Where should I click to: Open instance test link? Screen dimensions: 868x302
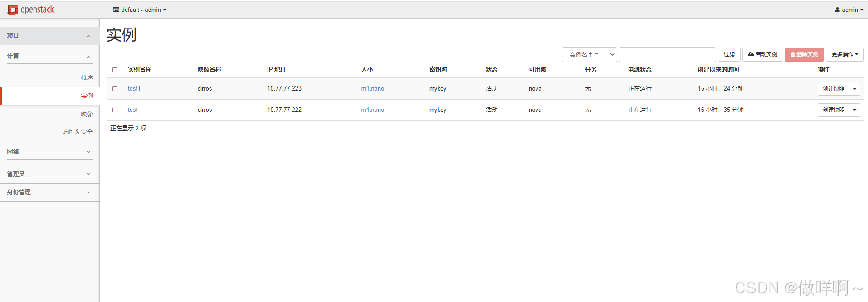click(132, 110)
